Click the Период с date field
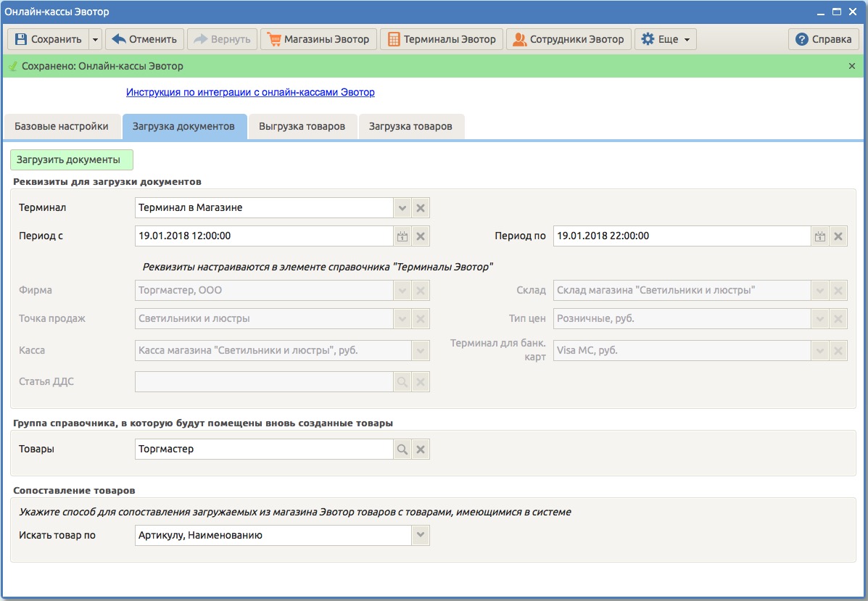This screenshot has width=868, height=601. (264, 236)
